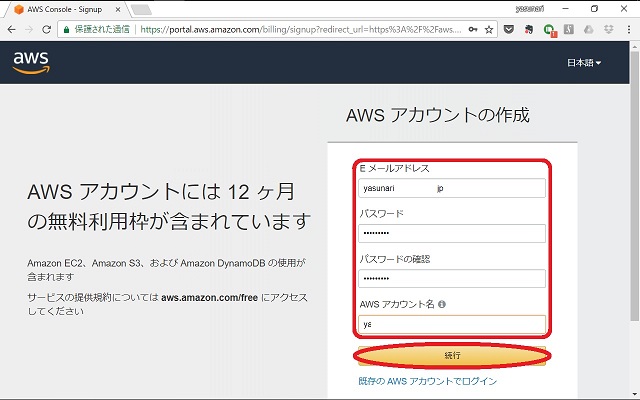640x400 pixels.
Task: Click the scrollbar down arrow
Action: (635, 395)
